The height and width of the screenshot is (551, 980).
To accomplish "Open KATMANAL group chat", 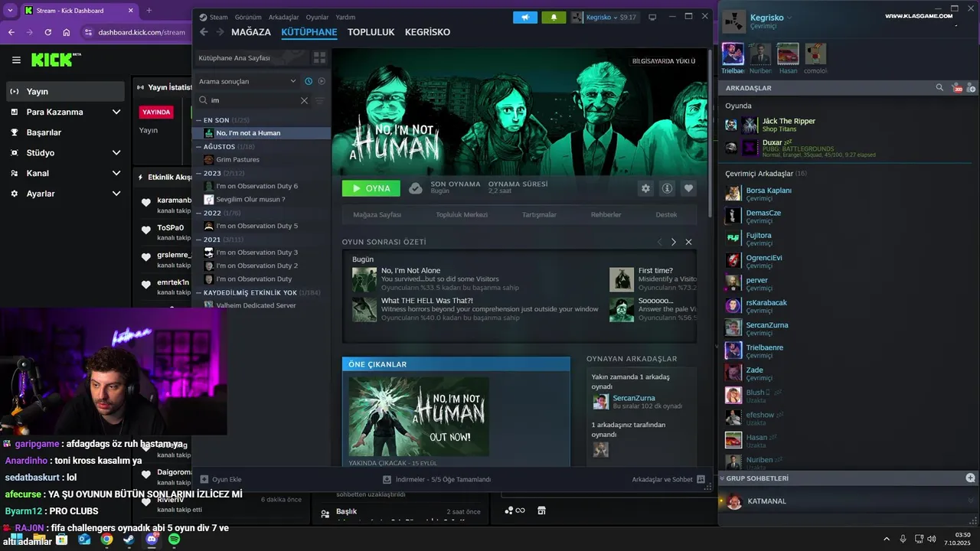I will [766, 501].
